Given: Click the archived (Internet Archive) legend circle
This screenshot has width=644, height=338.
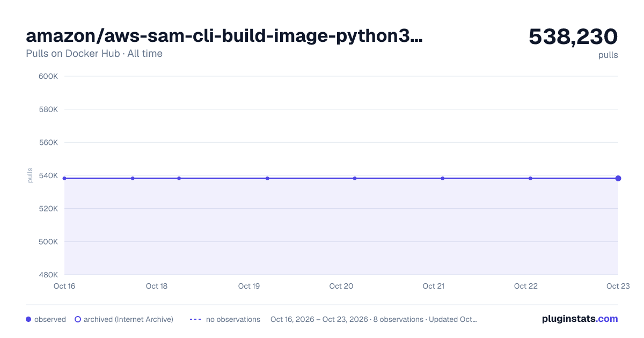Looking at the screenshot, I should coord(78,319).
